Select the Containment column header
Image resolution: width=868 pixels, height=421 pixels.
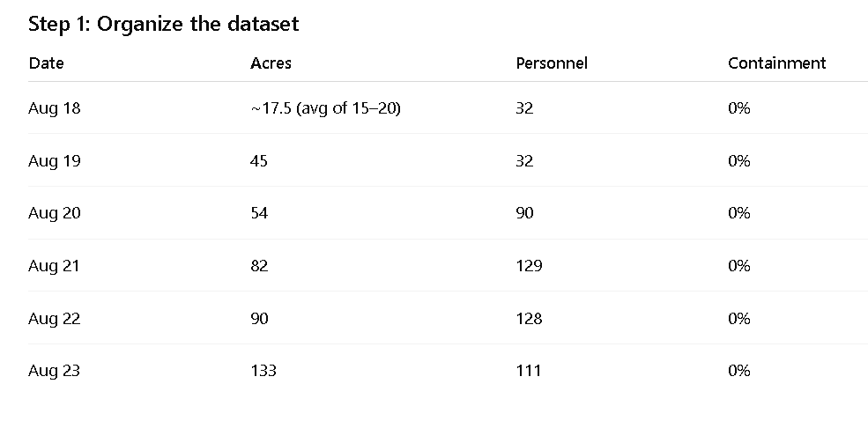pos(776,63)
